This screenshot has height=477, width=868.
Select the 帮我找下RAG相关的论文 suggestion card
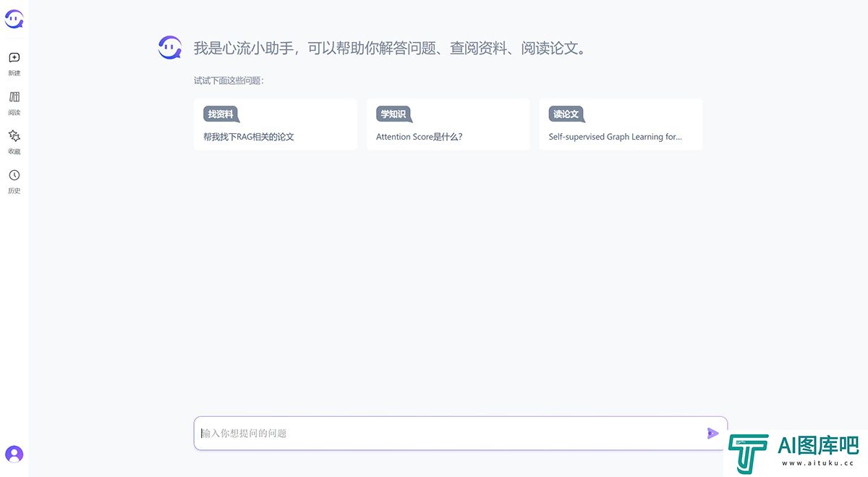pos(276,124)
